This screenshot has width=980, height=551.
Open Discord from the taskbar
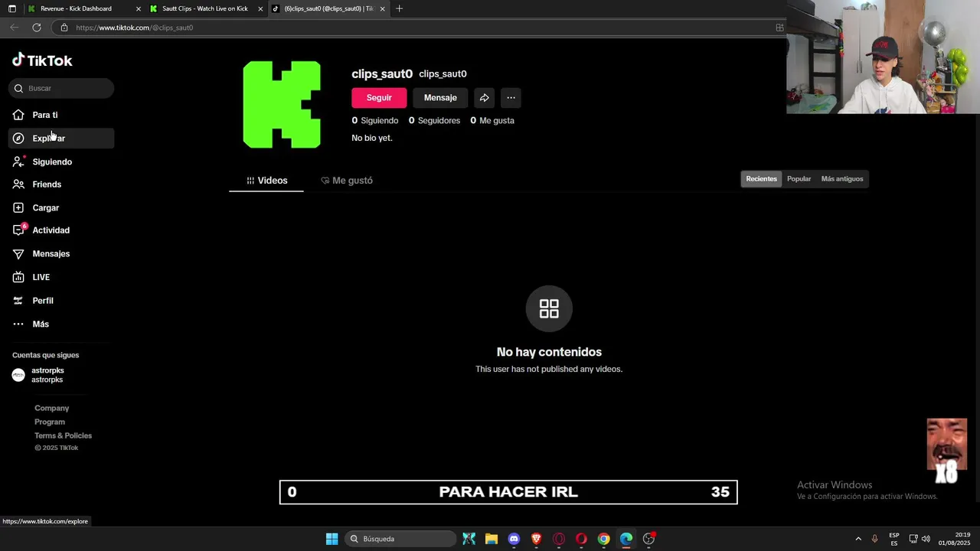point(514,539)
